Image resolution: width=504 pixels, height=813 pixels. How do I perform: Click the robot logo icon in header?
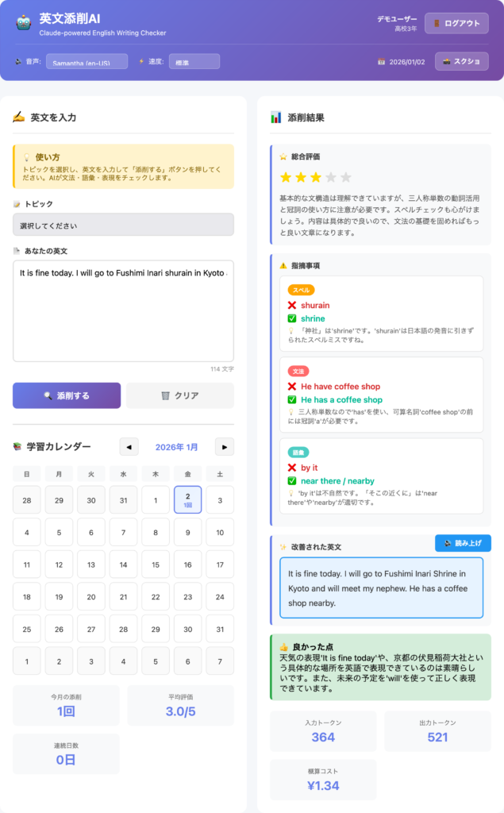(23, 23)
